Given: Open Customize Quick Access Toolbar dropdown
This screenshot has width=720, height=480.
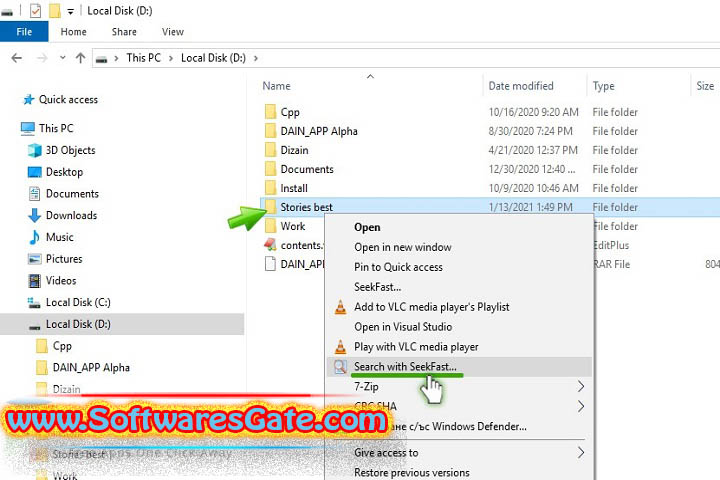Looking at the screenshot, I should pyautogui.click(x=70, y=11).
